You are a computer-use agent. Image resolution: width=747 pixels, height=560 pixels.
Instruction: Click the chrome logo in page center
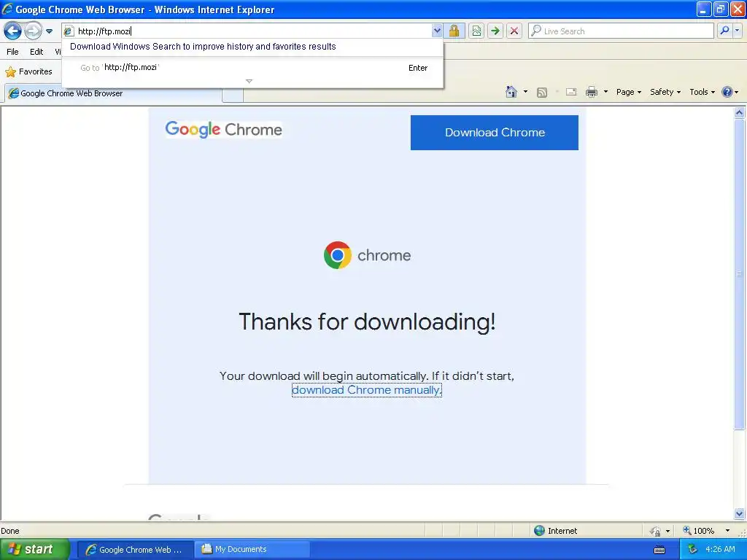click(367, 255)
